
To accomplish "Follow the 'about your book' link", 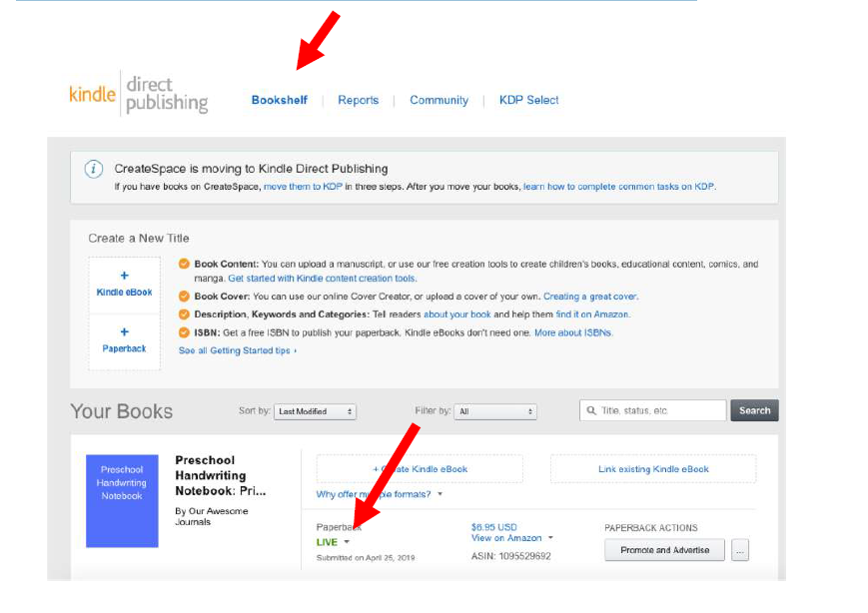I will coord(457,314).
